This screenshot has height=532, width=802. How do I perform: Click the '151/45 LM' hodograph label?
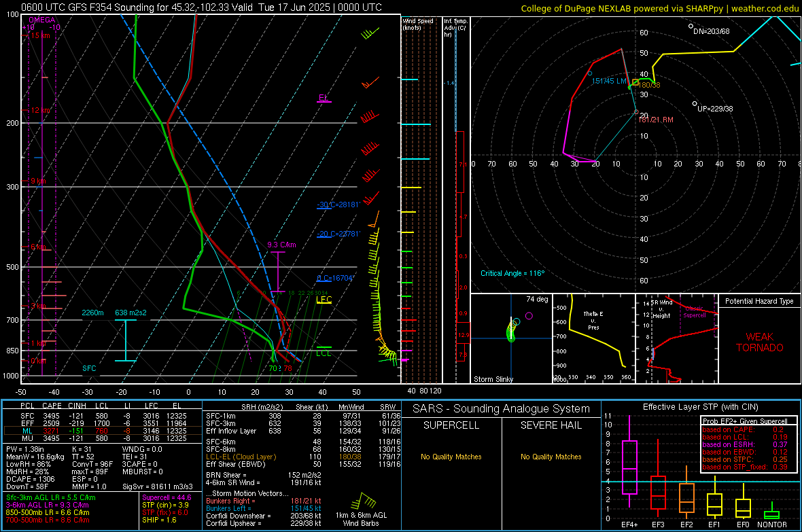point(609,81)
